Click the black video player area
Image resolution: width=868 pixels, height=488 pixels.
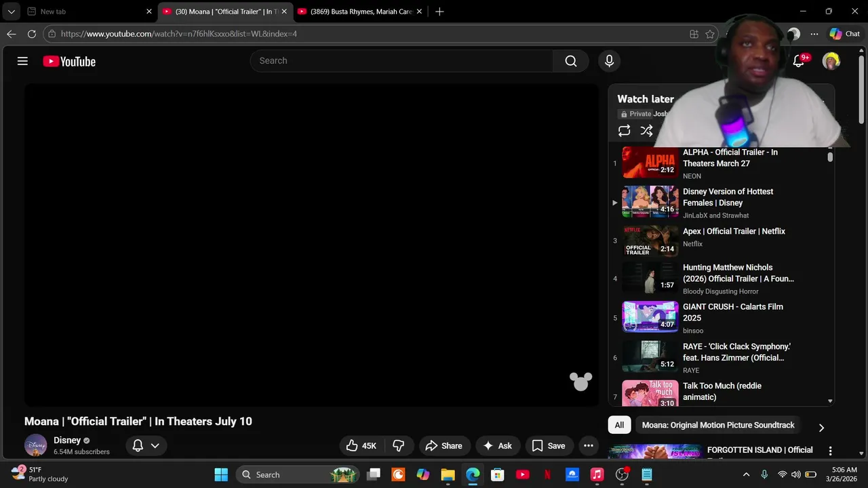(x=312, y=245)
